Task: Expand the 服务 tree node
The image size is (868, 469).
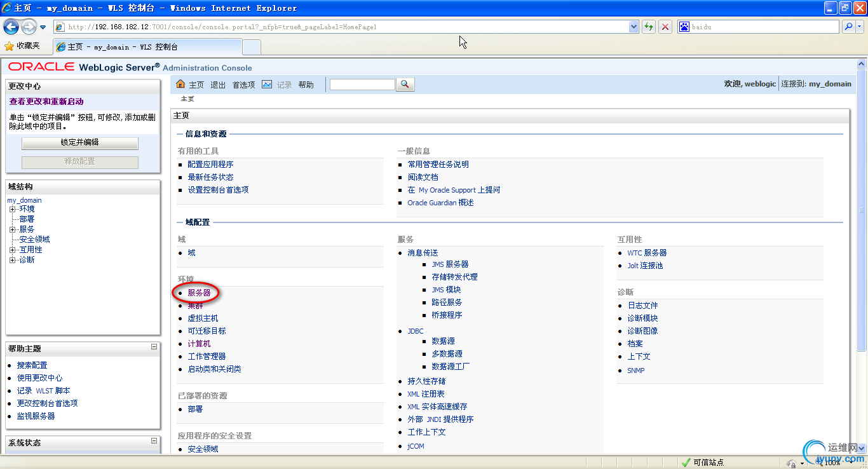Action: (x=12, y=229)
